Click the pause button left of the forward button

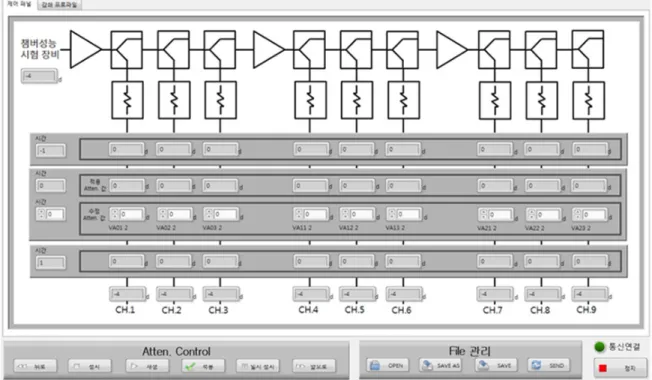(258, 366)
